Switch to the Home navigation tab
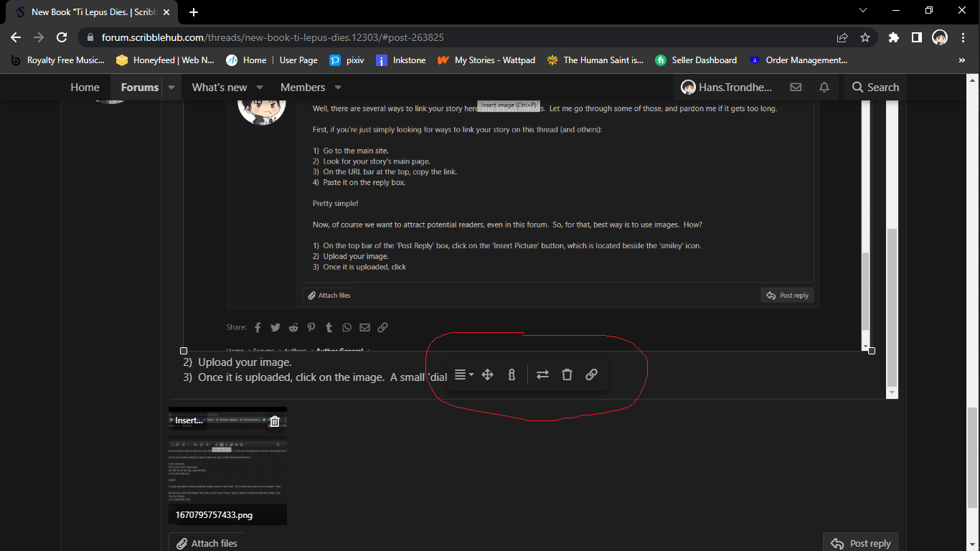This screenshot has height=551, width=980. click(x=85, y=87)
